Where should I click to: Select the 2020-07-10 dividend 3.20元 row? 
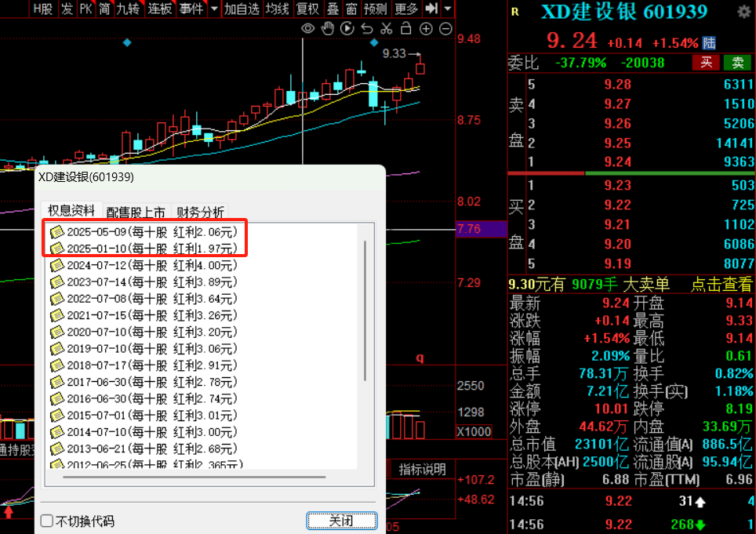point(144,332)
